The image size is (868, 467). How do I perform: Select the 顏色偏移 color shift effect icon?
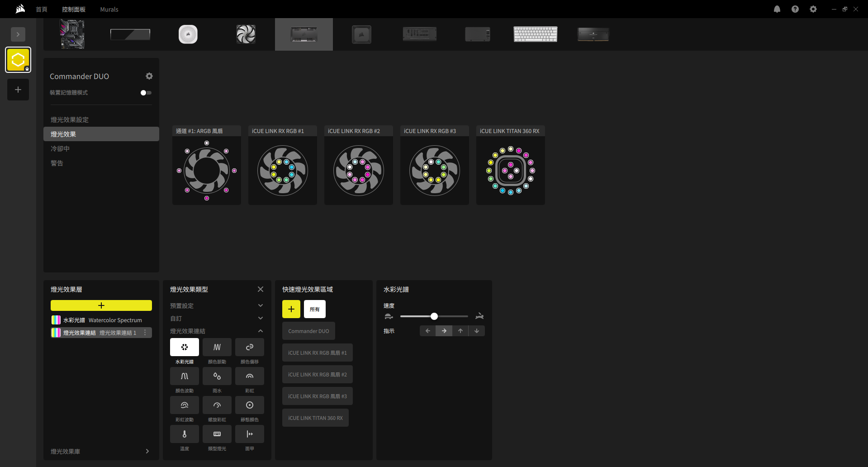coord(249,348)
